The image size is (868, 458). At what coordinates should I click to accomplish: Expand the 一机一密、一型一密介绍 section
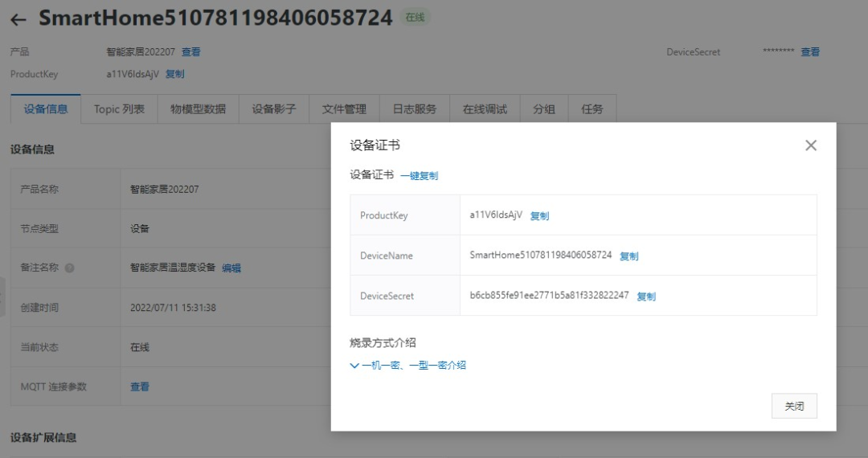[x=408, y=365]
